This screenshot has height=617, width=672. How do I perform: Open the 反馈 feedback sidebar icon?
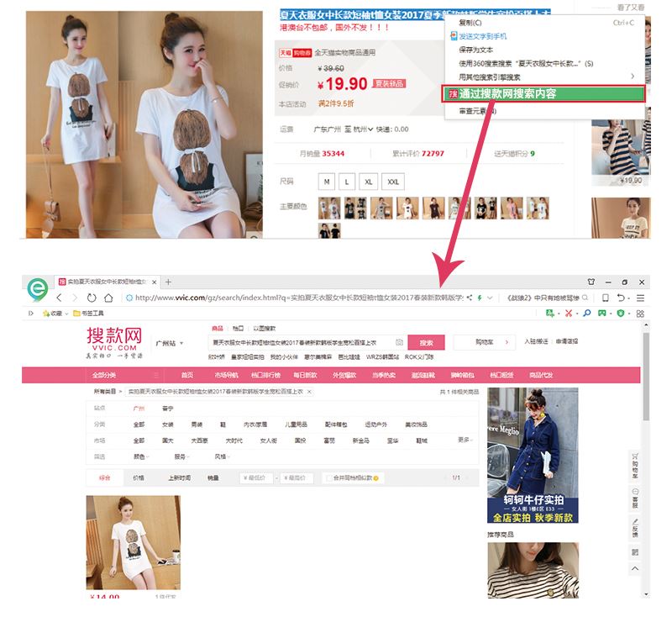(635, 528)
